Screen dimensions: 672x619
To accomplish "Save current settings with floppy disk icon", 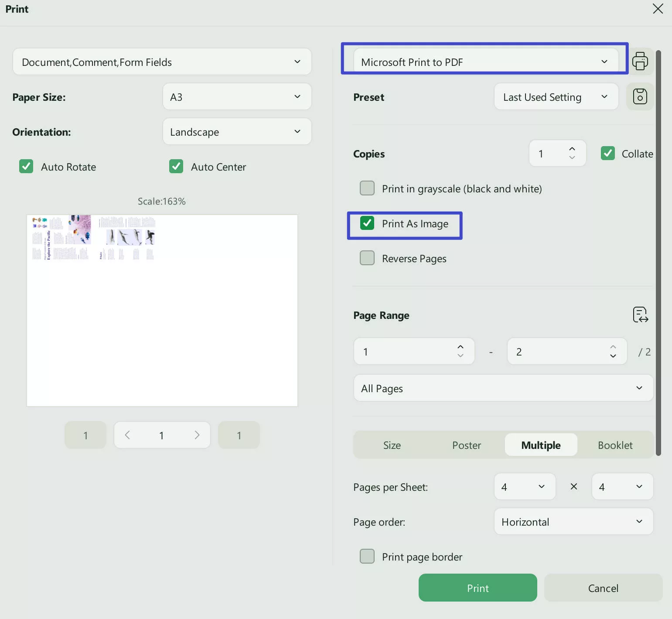I will [x=640, y=96].
